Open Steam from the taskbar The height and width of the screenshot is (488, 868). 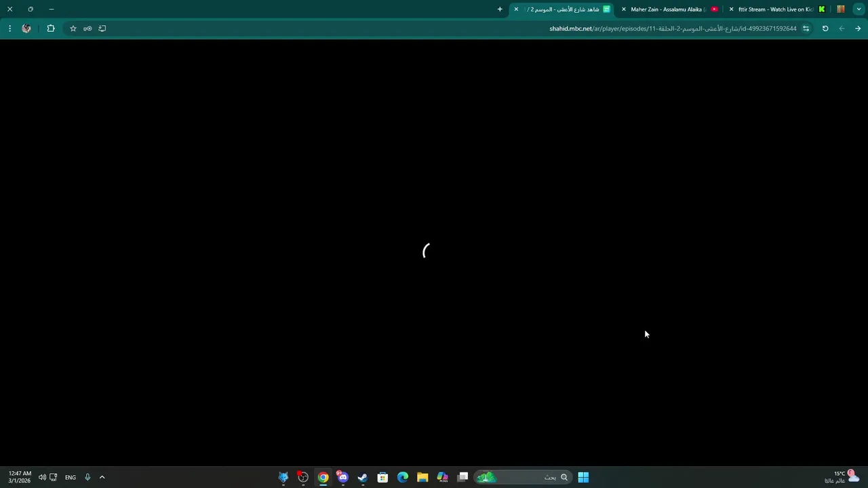(x=363, y=477)
